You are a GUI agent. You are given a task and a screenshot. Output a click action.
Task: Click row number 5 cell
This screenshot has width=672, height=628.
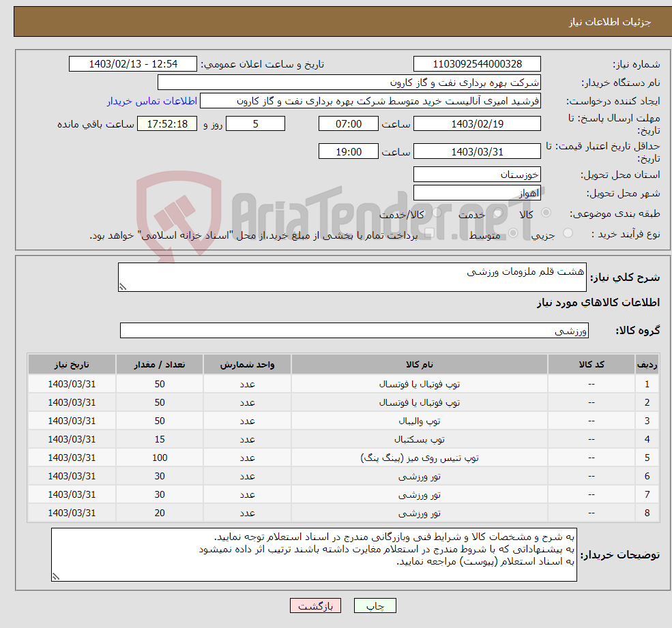click(x=647, y=458)
